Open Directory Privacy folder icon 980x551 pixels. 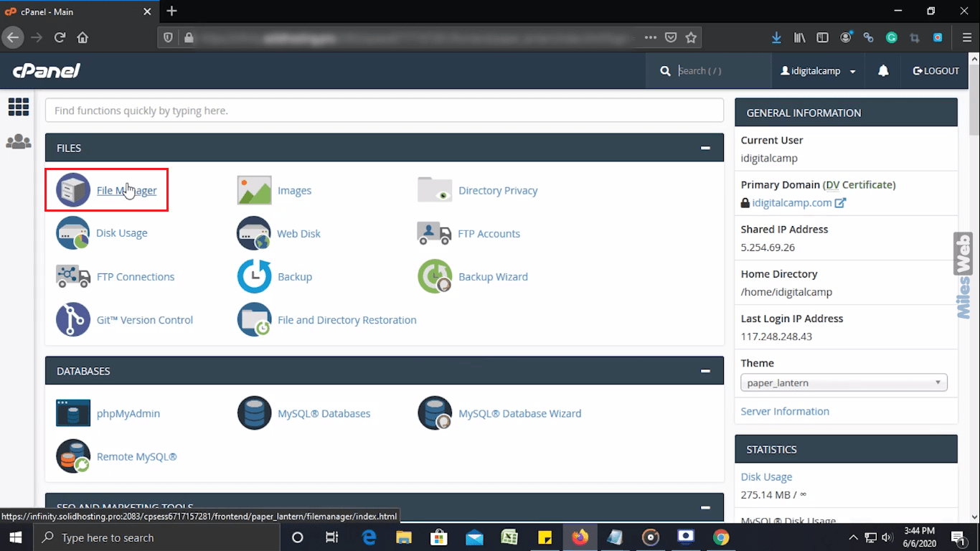[x=435, y=190]
